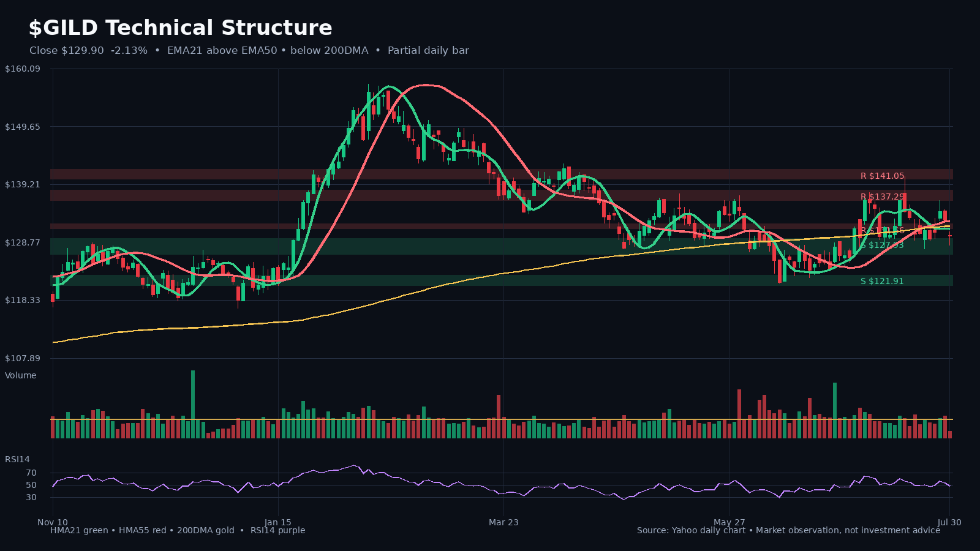The width and height of the screenshot is (980, 551).
Task: Click the "S $121.91" support label
Action: pyautogui.click(x=882, y=281)
